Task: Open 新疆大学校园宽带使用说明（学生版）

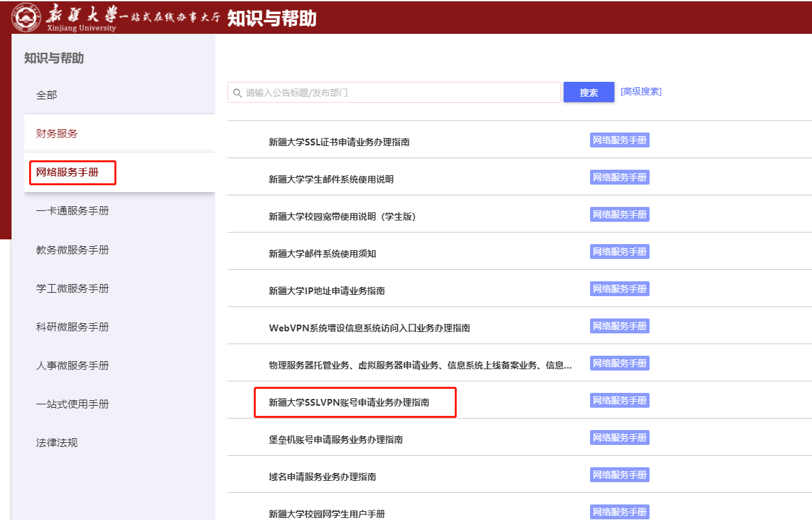Action: point(342,216)
